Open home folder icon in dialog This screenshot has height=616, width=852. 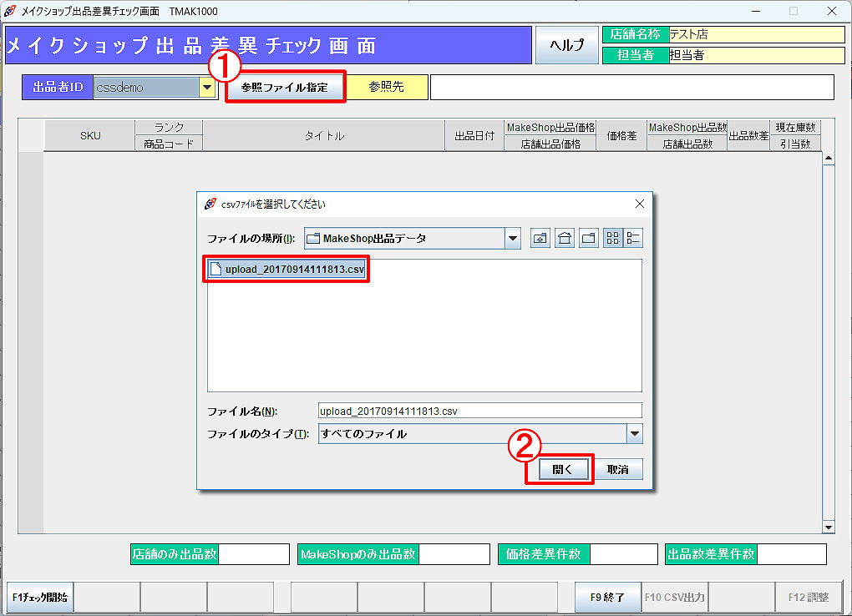click(565, 238)
